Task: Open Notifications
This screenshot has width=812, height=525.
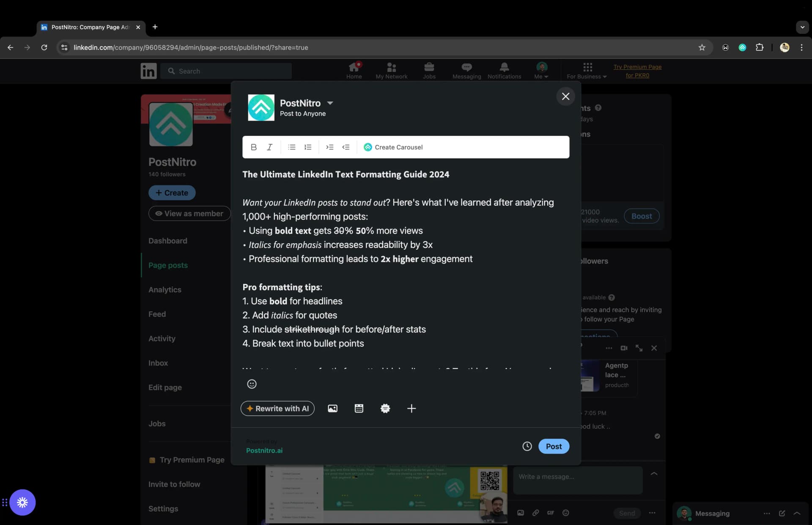Action: coord(504,71)
